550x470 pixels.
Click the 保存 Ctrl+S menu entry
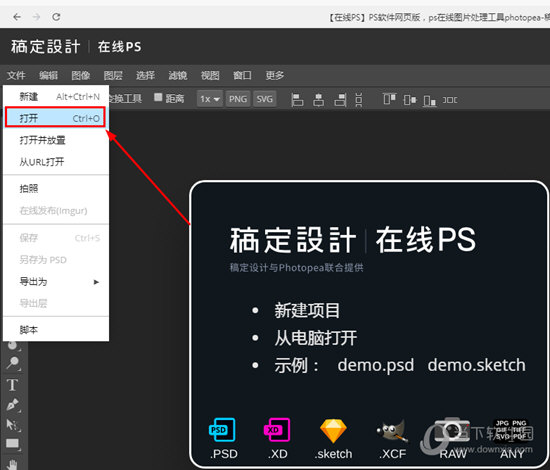(x=56, y=238)
